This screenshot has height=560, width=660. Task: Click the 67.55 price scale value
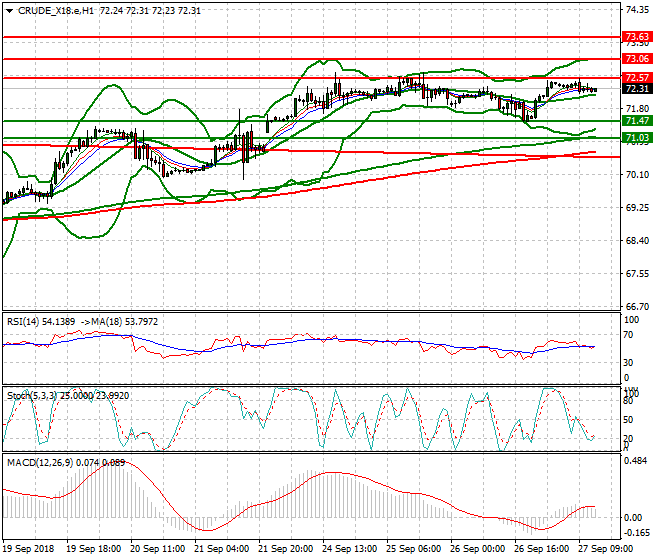(637, 274)
